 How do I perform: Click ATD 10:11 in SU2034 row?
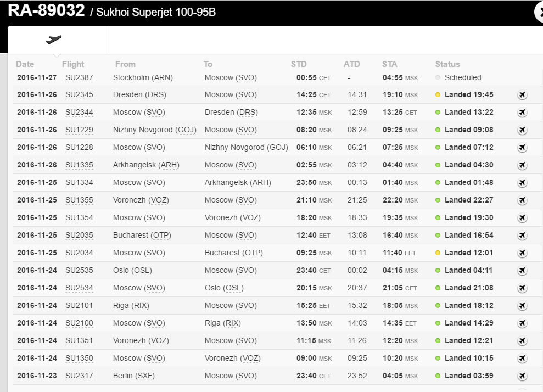coord(357,253)
